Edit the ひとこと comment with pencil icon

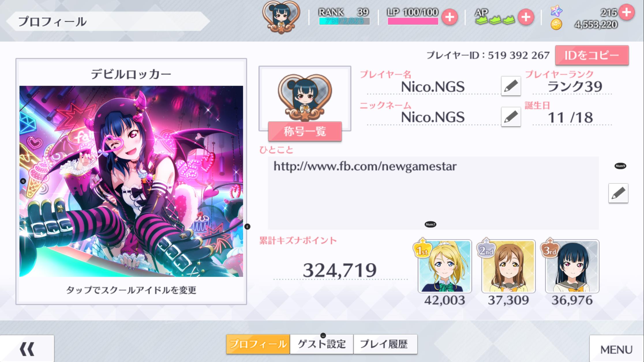coord(618,193)
